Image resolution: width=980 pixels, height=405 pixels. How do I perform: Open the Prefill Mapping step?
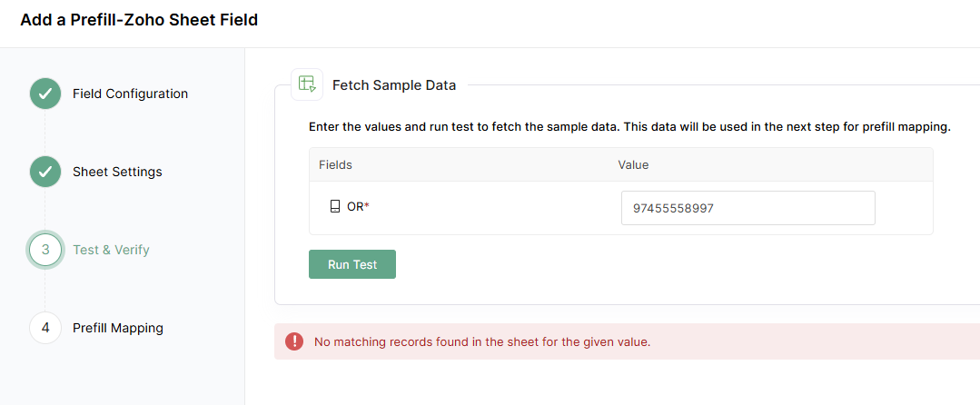[118, 328]
